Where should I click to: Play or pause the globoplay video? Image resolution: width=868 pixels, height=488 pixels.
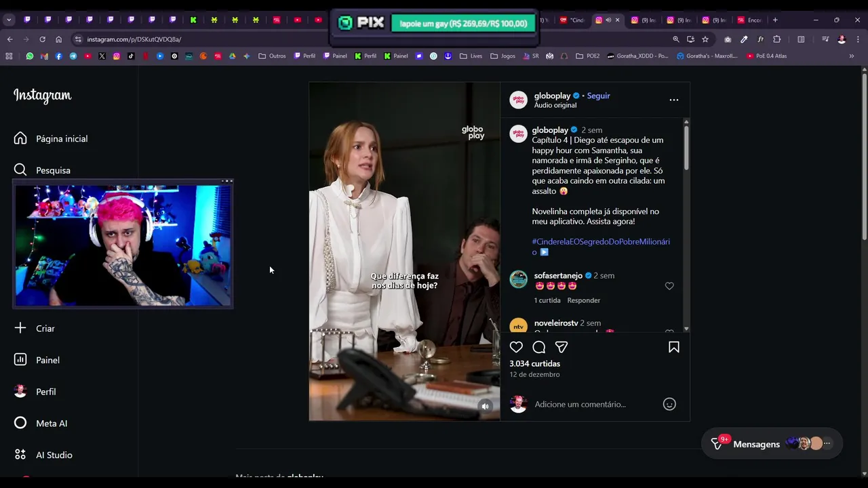[404, 251]
